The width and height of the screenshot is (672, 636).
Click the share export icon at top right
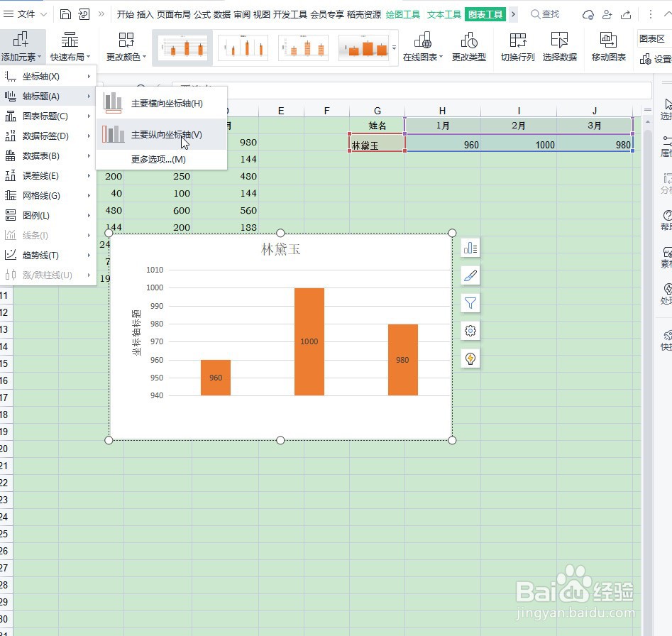(626, 15)
